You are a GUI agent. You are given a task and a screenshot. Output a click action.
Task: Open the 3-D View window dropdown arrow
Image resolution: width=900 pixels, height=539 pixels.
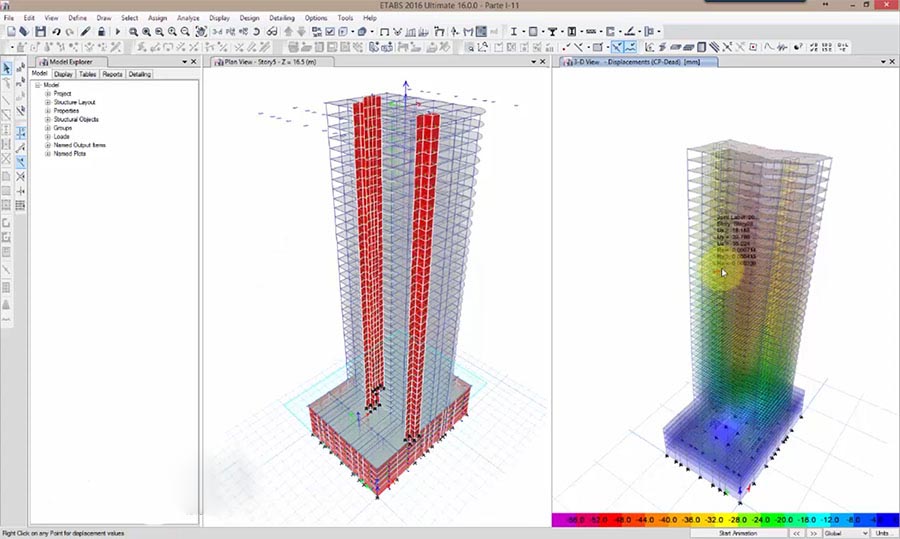(x=883, y=61)
